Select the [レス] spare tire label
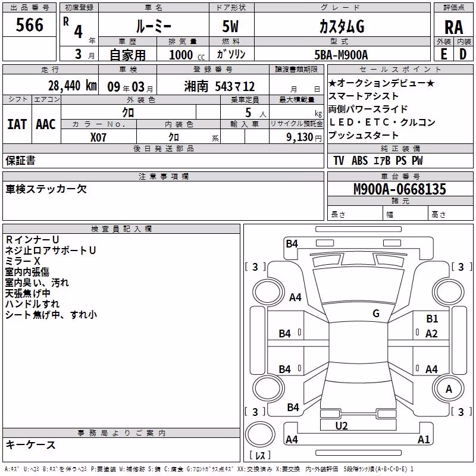 pyautogui.click(x=260, y=455)
